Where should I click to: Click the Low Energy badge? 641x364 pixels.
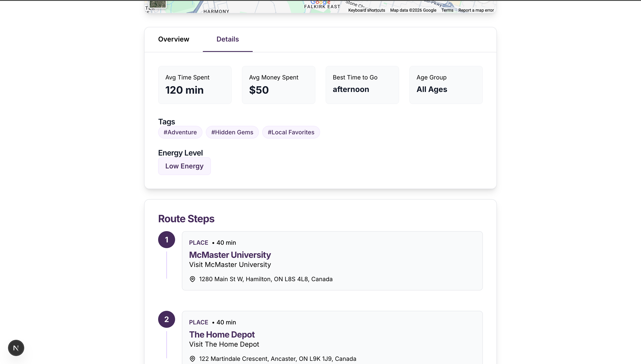184,166
